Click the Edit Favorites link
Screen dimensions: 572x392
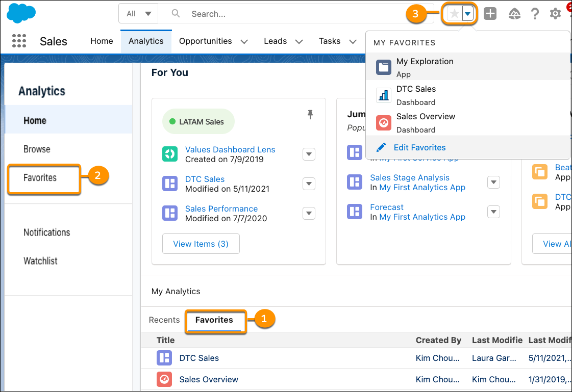(x=419, y=147)
